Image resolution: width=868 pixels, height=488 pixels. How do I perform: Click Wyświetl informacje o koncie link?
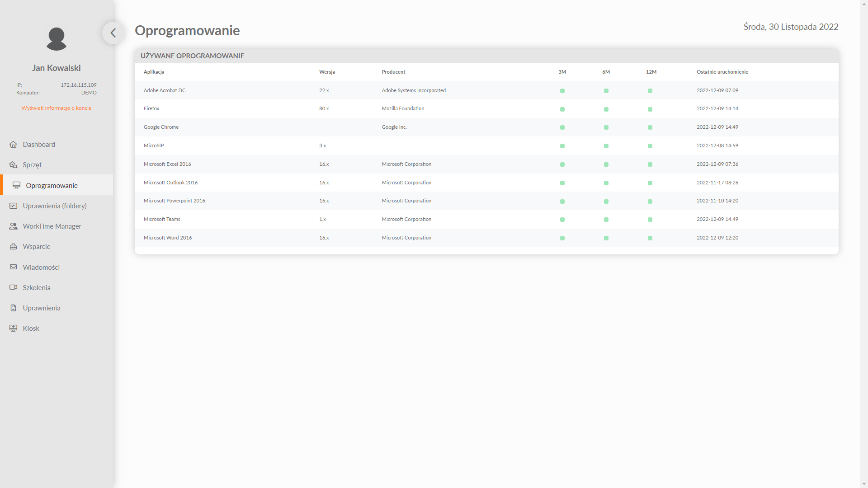57,108
